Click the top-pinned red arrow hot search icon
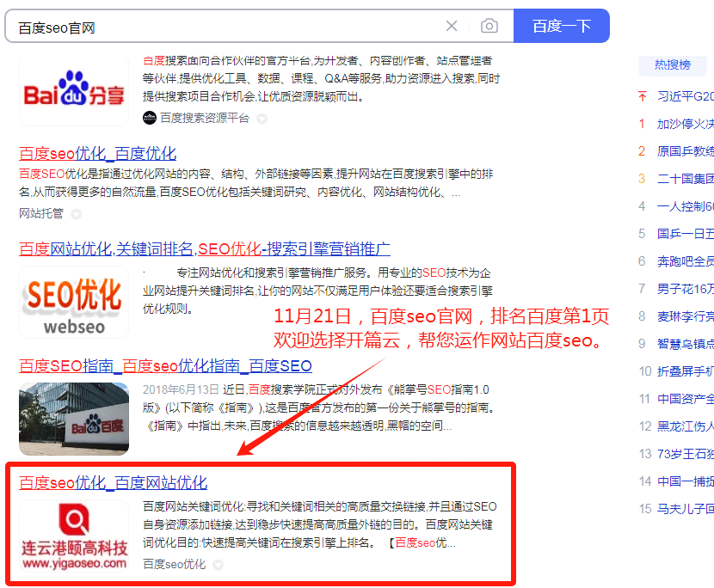714x588 pixels. pyautogui.click(x=642, y=96)
